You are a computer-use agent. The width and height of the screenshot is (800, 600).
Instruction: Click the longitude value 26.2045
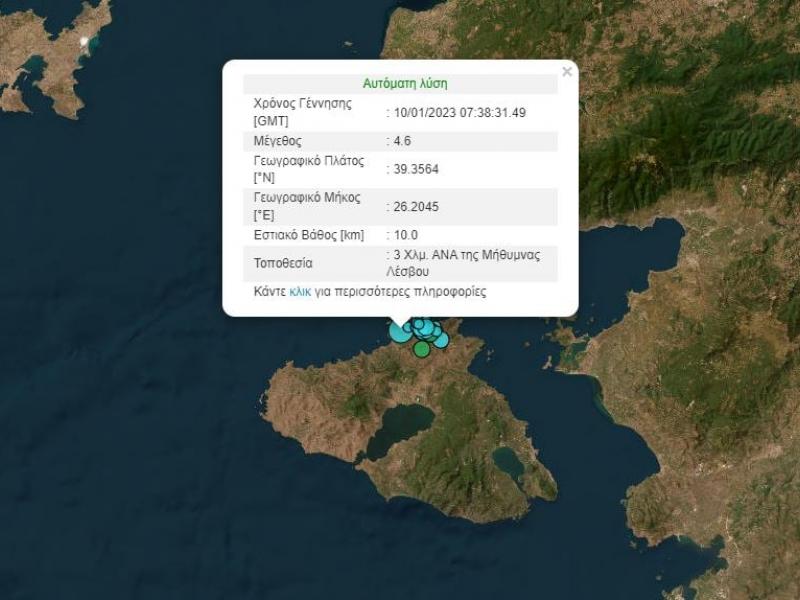pos(415,207)
